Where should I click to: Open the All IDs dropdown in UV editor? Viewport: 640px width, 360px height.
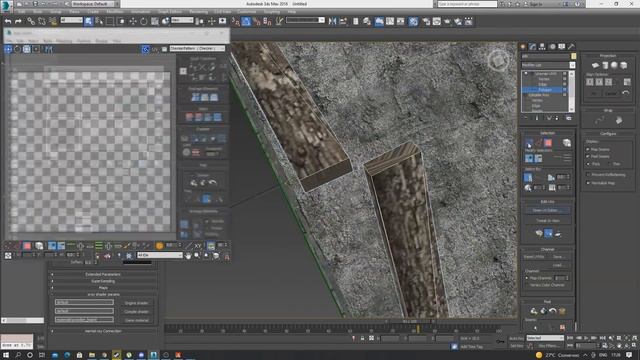coord(160,255)
